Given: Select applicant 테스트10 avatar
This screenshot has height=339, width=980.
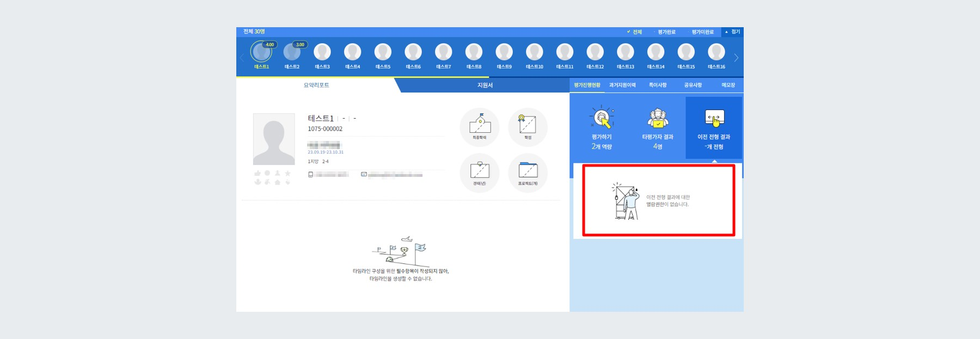Looking at the screenshot, I should (x=535, y=52).
